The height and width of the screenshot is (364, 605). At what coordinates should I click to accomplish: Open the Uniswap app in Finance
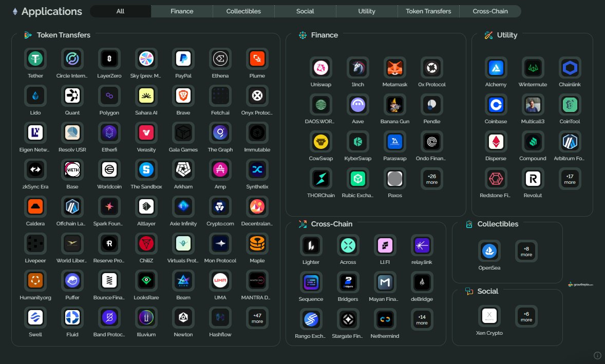(320, 67)
